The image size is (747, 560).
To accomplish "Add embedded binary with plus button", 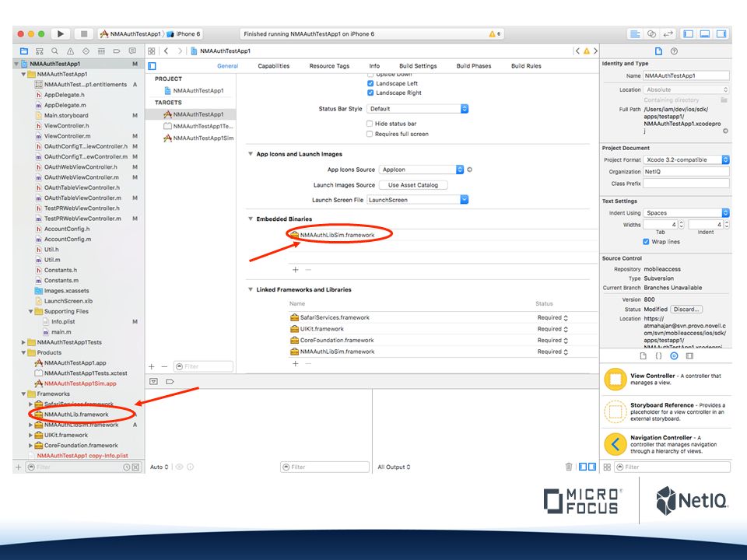I will coord(296,270).
